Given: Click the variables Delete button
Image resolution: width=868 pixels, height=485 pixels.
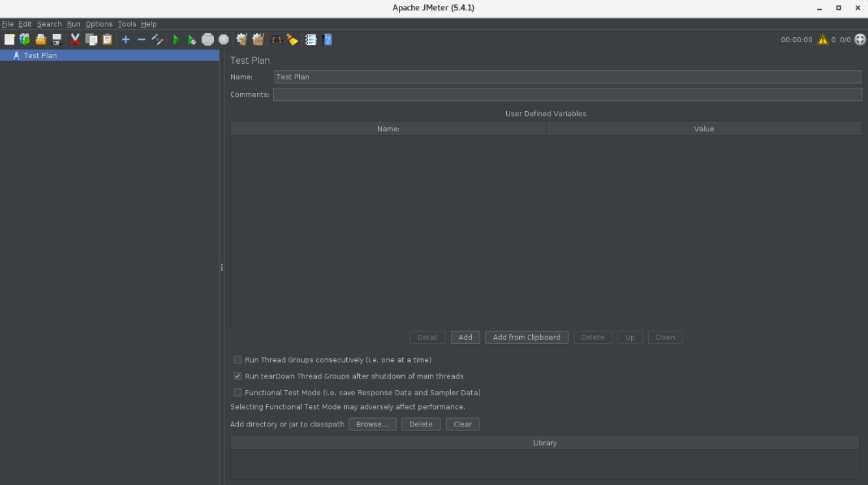Looking at the screenshot, I should 593,337.
